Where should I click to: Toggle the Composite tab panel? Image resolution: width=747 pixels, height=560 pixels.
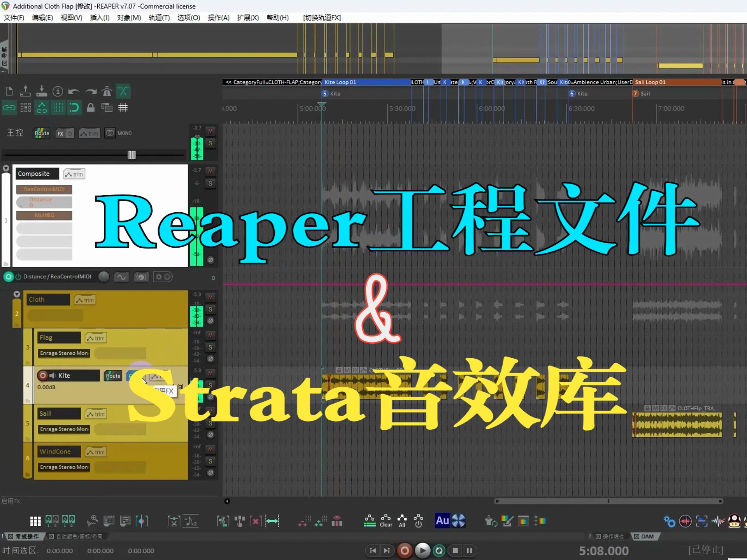33,173
